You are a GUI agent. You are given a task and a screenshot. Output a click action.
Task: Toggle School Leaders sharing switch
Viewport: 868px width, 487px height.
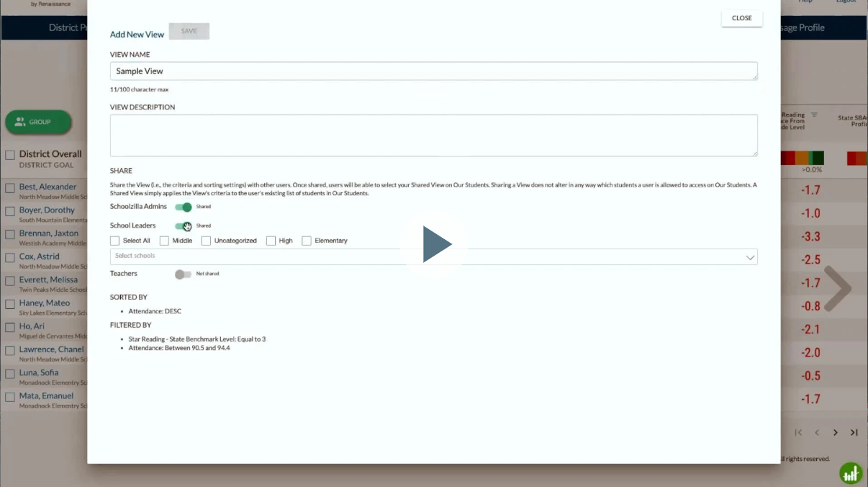(x=184, y=225)
